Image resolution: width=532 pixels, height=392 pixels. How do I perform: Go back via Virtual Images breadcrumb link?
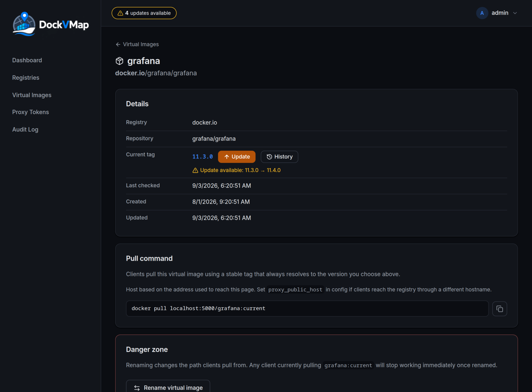(x=137, y=44)
